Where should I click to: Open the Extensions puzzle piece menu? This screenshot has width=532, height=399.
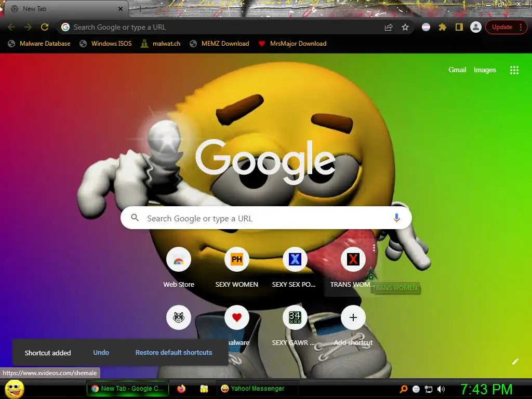pos(443,27)
